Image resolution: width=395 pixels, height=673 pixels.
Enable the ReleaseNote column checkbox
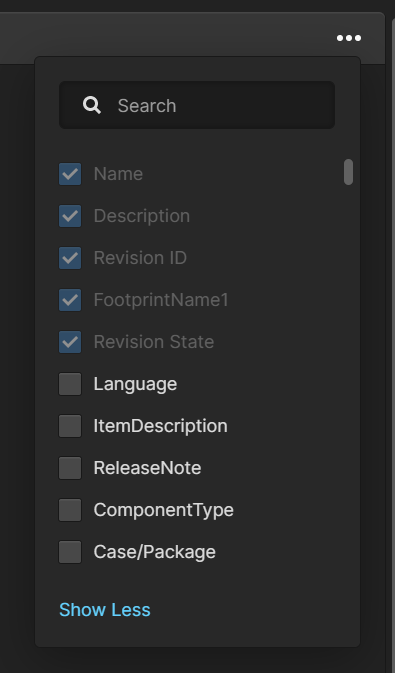[70, 468]
